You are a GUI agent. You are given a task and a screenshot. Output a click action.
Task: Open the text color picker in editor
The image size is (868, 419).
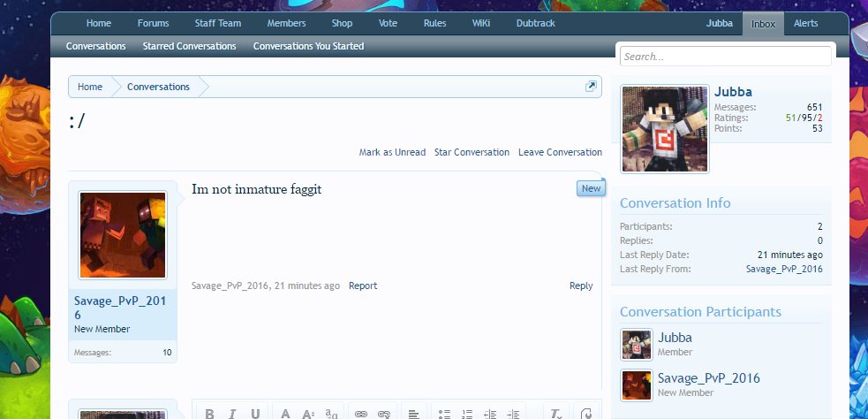point(285,413)
